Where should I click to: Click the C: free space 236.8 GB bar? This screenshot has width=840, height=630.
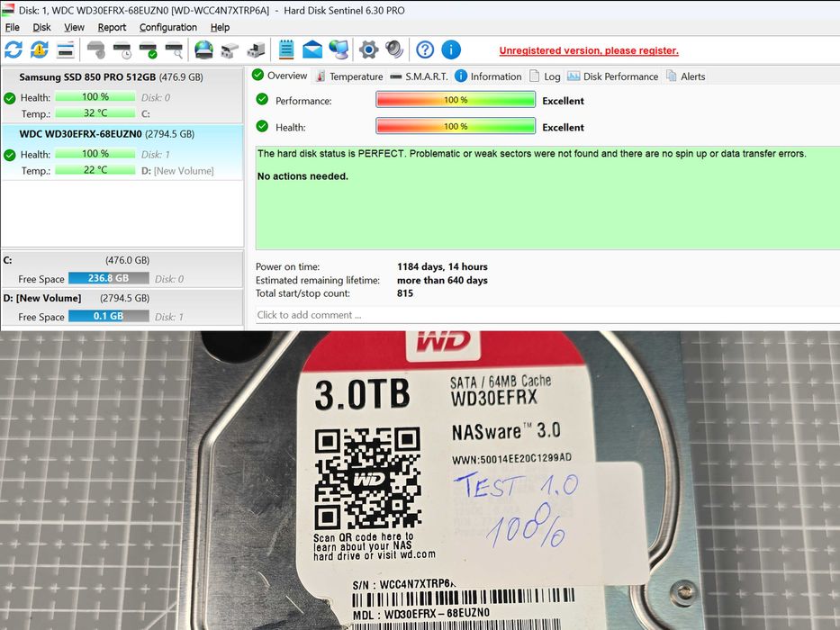(x=109, y=278)
